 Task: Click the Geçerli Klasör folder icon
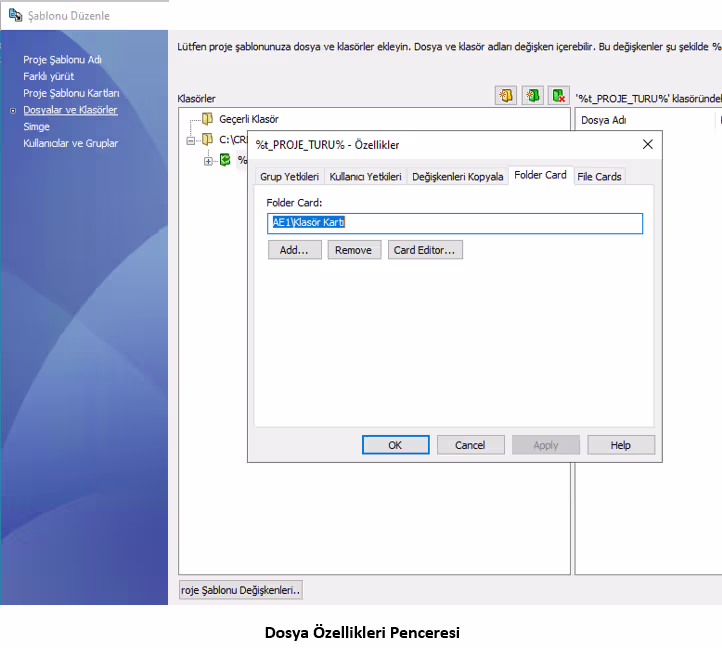point(208,119)
